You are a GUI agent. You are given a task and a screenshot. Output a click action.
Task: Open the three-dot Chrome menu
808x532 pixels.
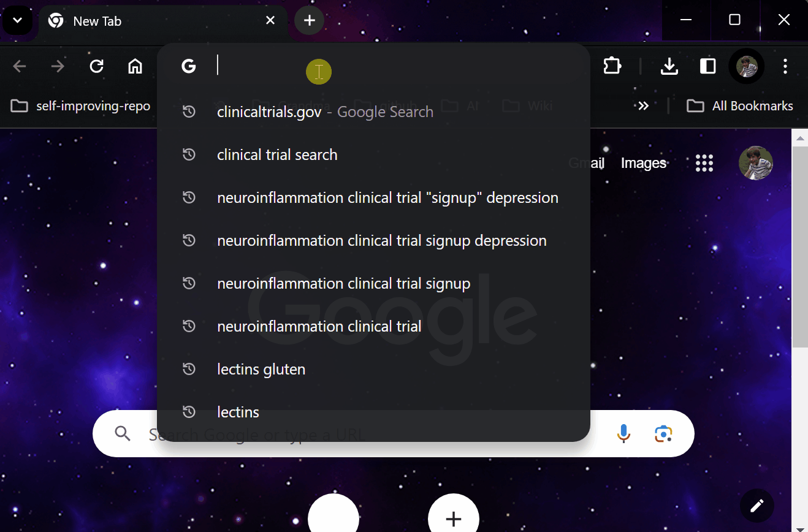point(785,66)
